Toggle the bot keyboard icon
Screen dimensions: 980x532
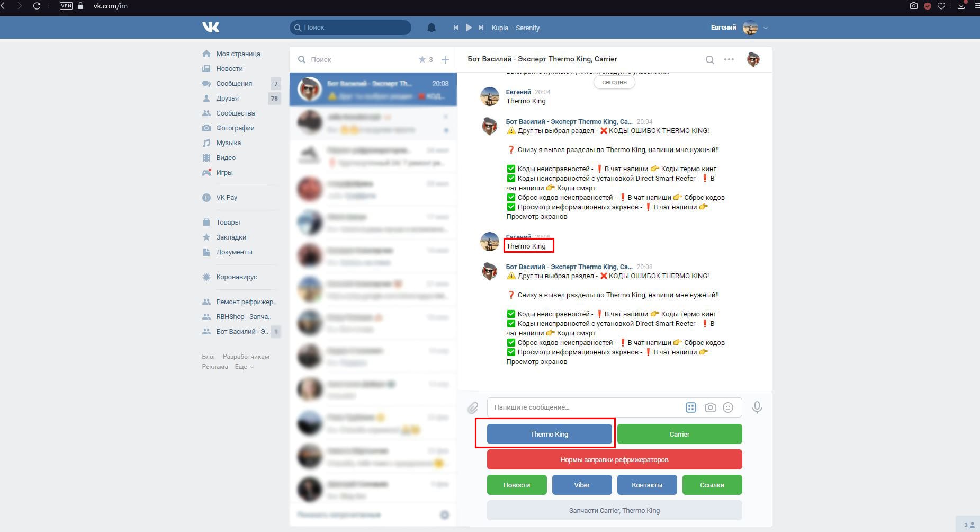click(690, 407)
